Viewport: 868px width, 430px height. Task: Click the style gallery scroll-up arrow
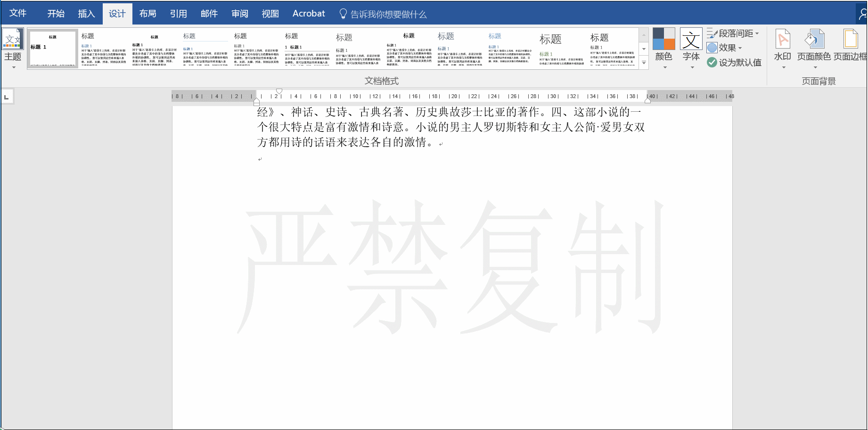pos(644,34)
